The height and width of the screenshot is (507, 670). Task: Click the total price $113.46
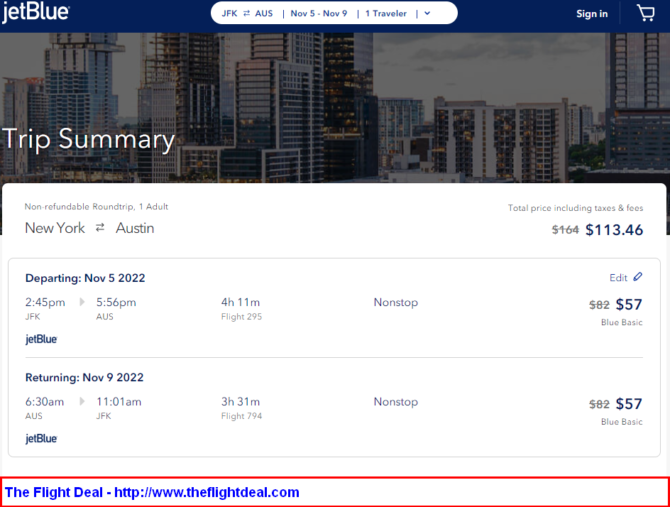(x=614, y=230)
